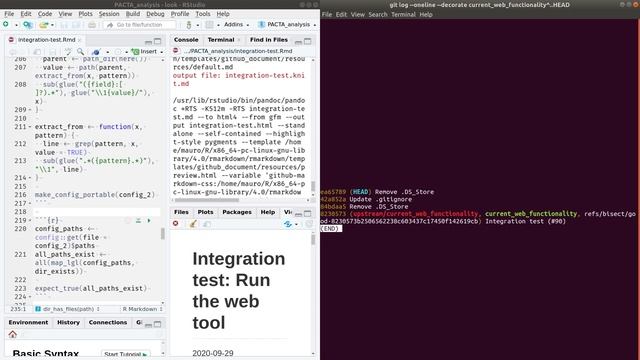This screenshot has height=360, width=640.
Task: Click stop icon next to console path
Action: click(176, 51)
